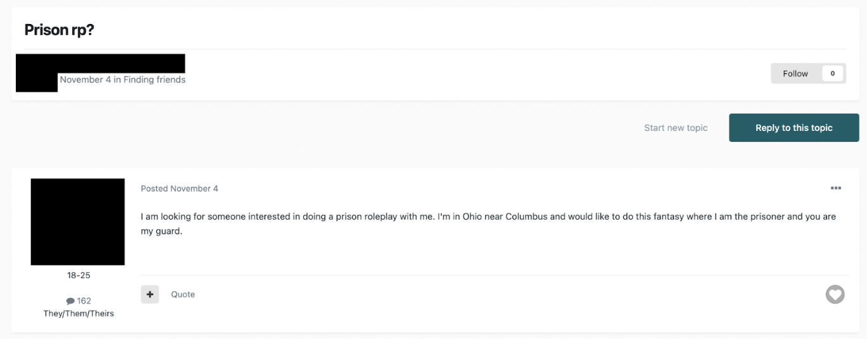
Task: Click the heart reaction icon
Action: [x=835, y=294]
